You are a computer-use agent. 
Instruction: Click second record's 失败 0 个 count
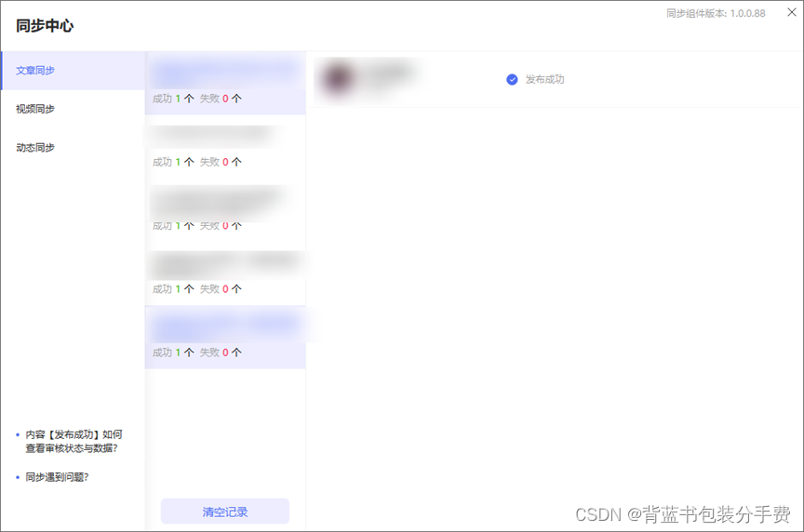[x=221, y=162]
